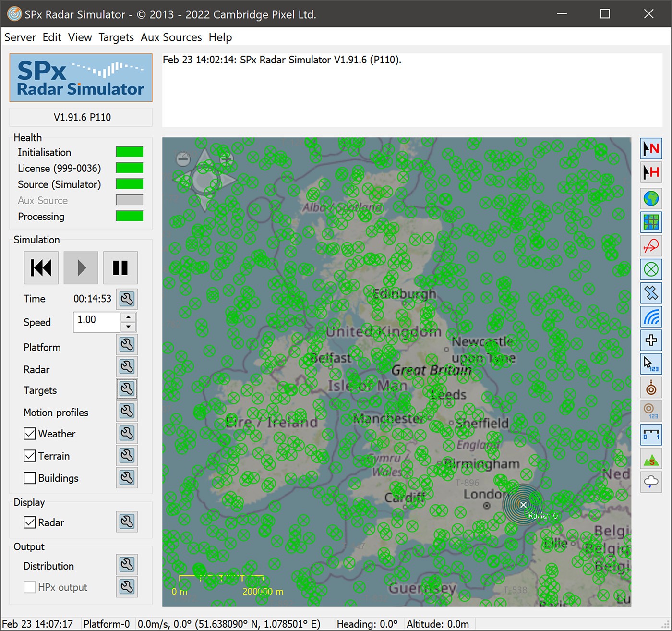Toggle the tiled map overlay icon
This screenshot has height=631, width=672.
click(x=651, y=222)
